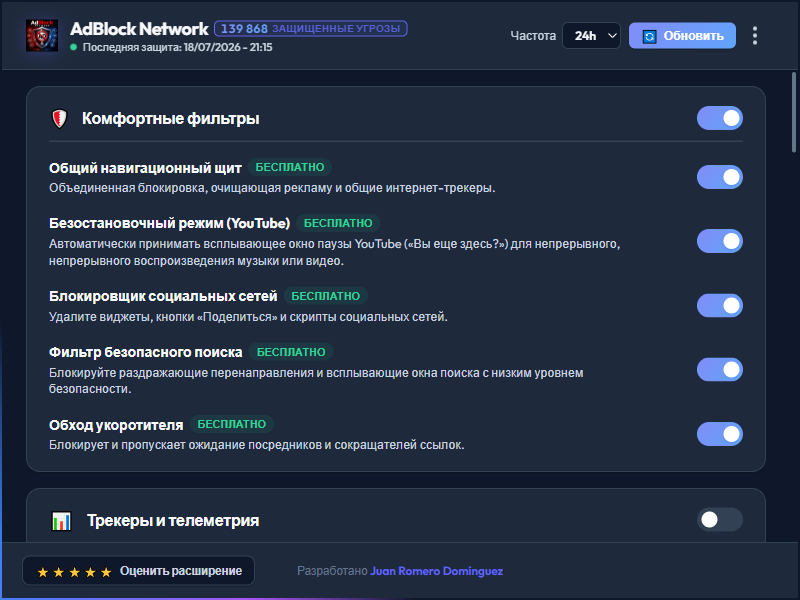The image size is (800, 600).
Task: Disable Общий навигационный щит toggle
Action: tap(719, 177)
